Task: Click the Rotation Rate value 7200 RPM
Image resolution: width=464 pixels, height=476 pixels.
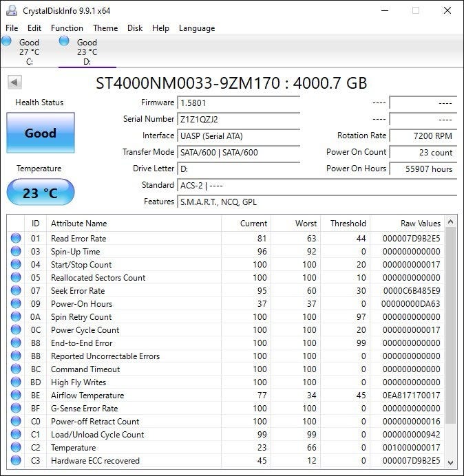Action: click(423, 136)
